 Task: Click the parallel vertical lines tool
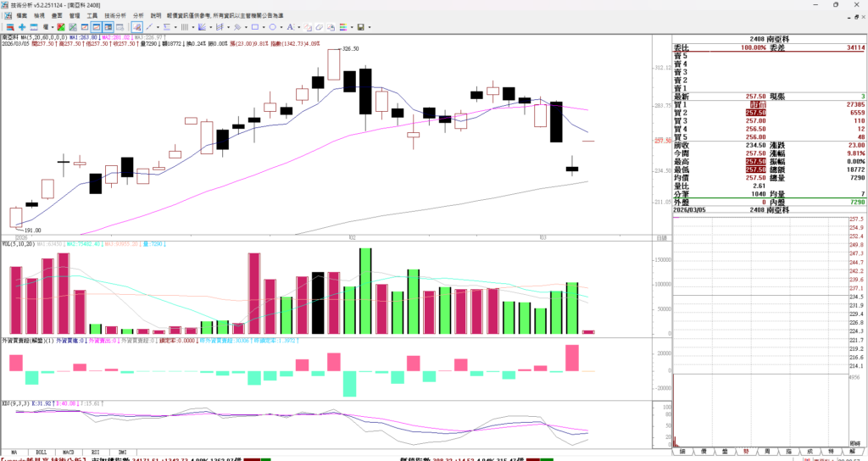tap(184, 27)
